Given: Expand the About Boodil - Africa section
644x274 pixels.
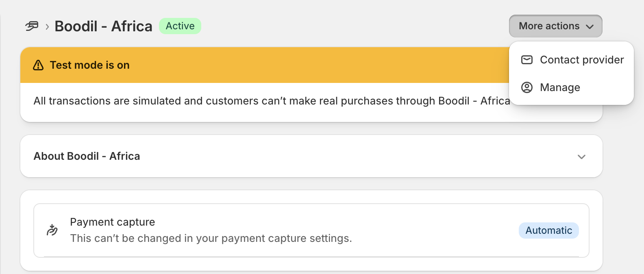Looking at the screenshot, I should point(581,157).
